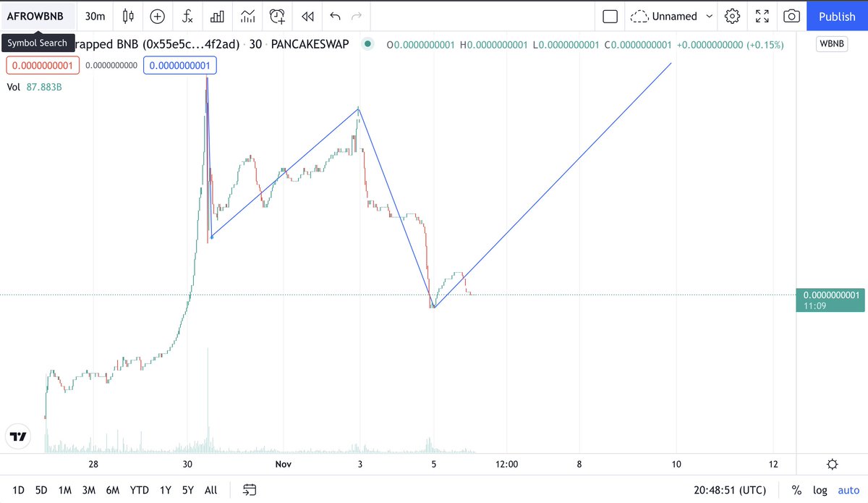Image resolution: width=868 pixels, height=503 pixels.
Task: Click the Publish button
Action: (x=837, y=16)
